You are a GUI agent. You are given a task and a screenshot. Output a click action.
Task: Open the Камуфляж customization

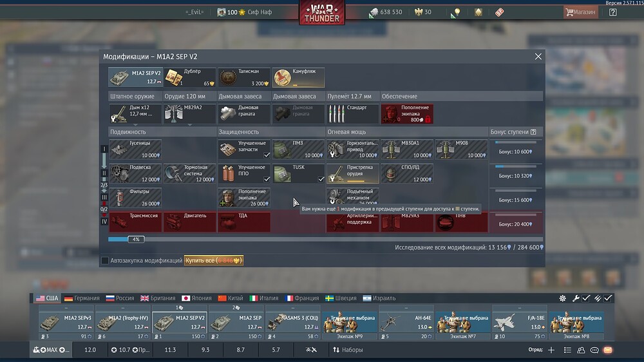tap(298, 77)
